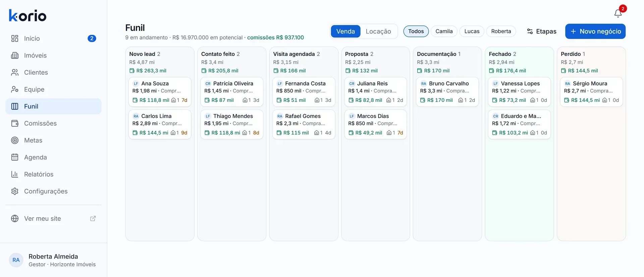Open the Etapas stage settings
This screenshot has height=277, width=644.
point(542,31)
